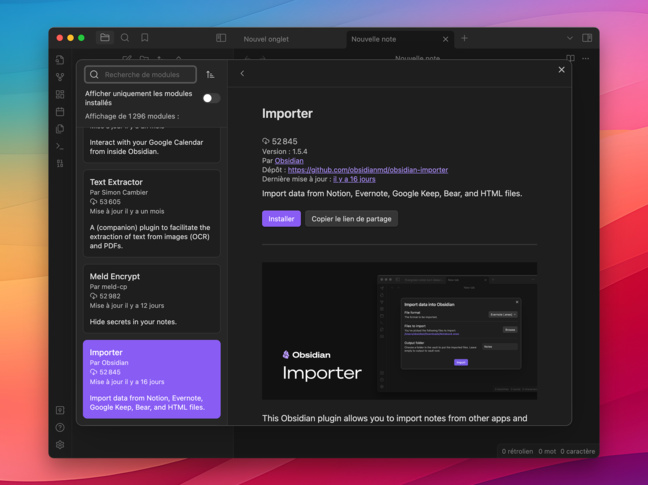Open daily note calendar icon

(60, 112)
